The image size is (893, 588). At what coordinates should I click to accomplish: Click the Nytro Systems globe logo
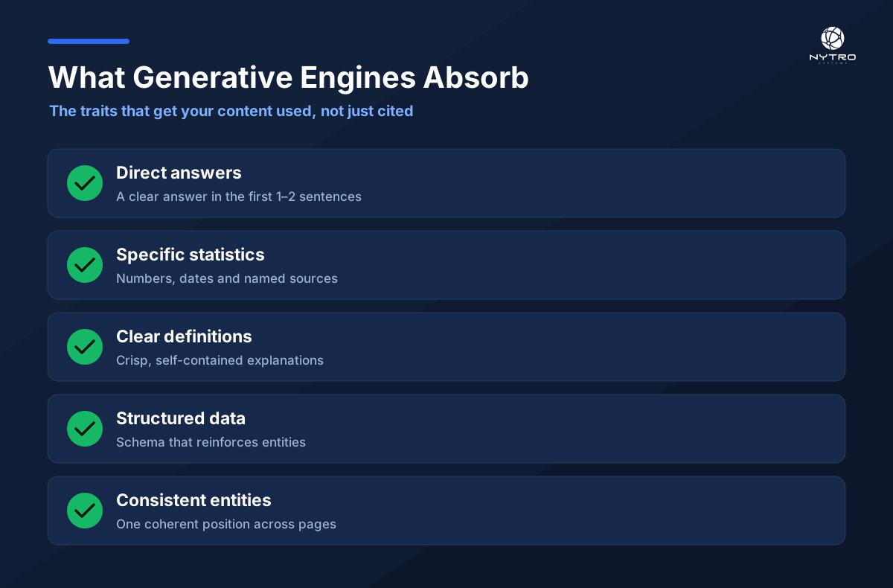[833, 39]
